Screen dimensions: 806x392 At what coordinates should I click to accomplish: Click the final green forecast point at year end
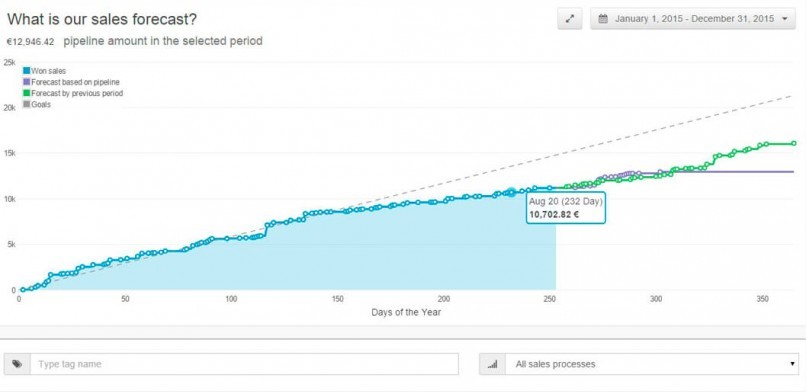pos(794,143)
